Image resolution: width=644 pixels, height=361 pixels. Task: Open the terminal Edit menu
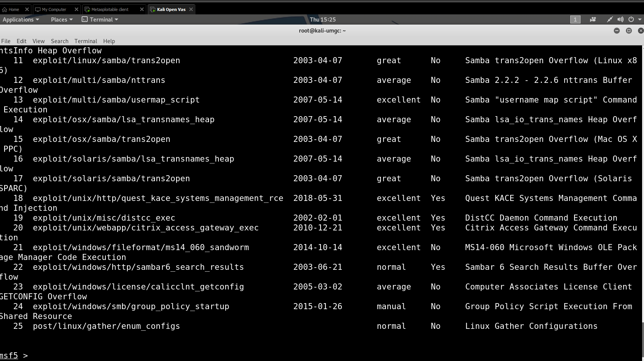coord(22,41)
